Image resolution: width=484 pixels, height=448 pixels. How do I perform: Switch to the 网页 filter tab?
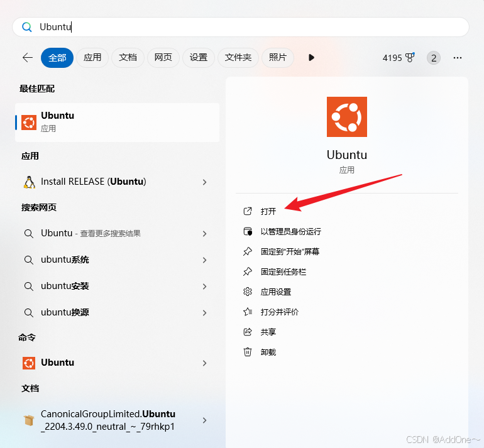pyautogui.click(x=163, y=57)
